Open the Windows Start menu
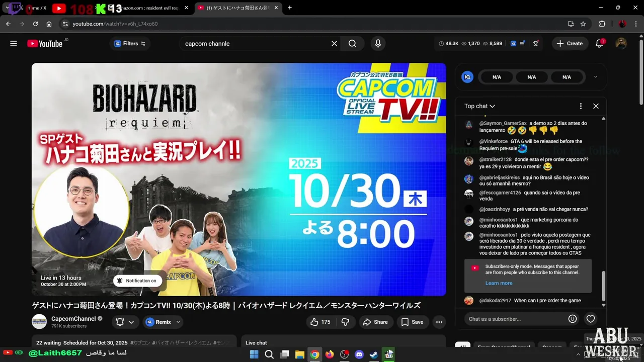The width and height of the screenshot is (644, 362). (254, 354)
